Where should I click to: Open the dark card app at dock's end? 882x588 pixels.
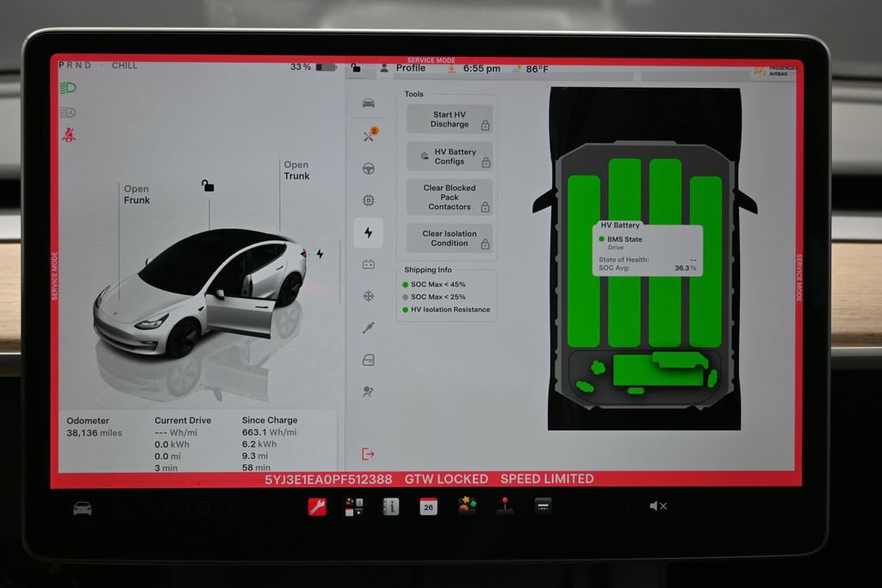(543, 505)
